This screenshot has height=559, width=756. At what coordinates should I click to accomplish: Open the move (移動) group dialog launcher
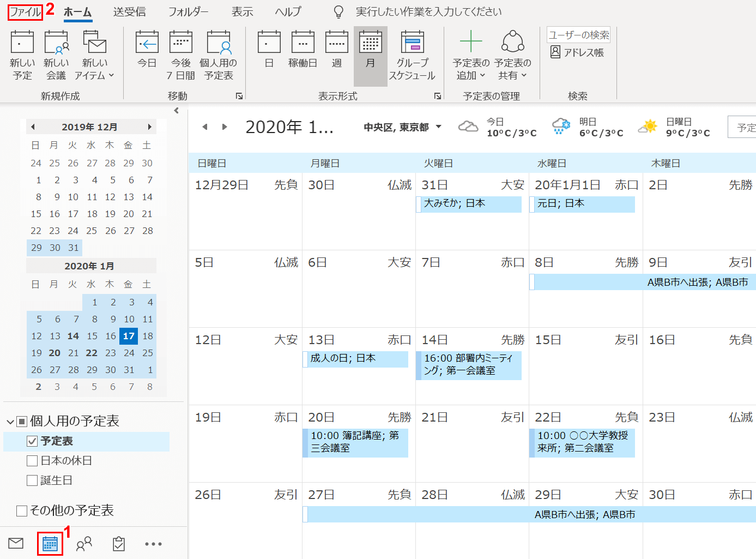239,96
